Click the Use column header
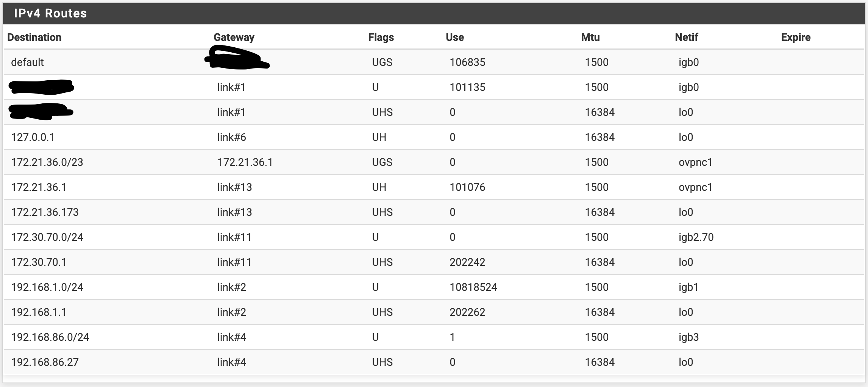 [455, 37]
